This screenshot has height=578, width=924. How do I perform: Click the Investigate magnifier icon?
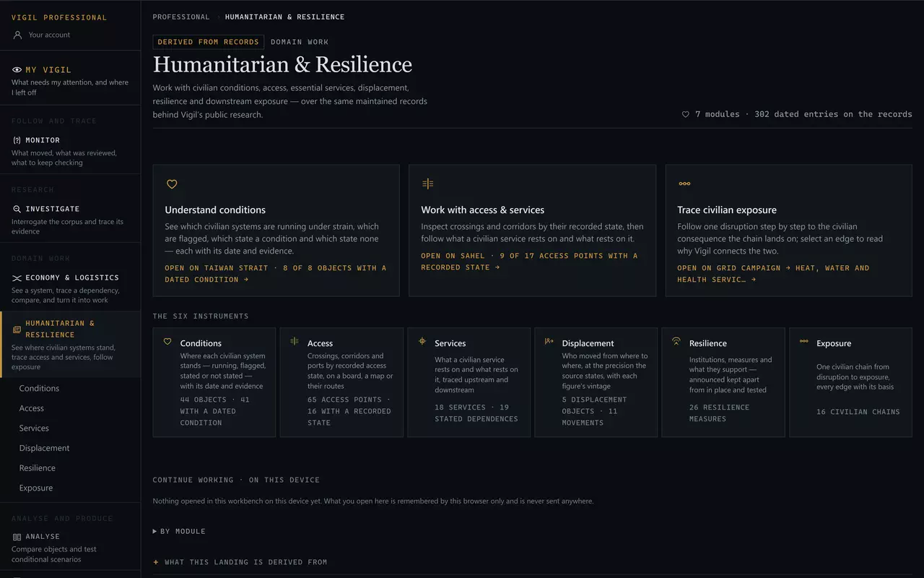(x=17, y=209)
